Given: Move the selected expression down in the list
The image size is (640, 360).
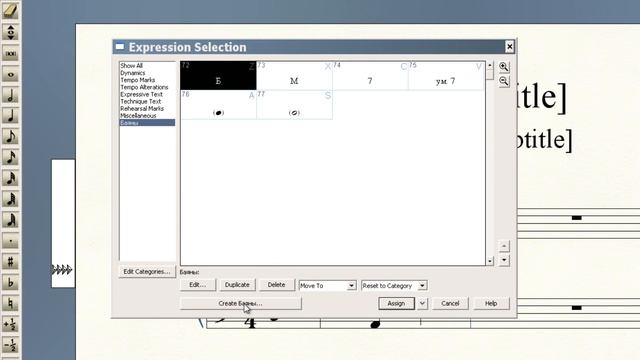Looking at the screenshot, I should [x=504, y=260].
